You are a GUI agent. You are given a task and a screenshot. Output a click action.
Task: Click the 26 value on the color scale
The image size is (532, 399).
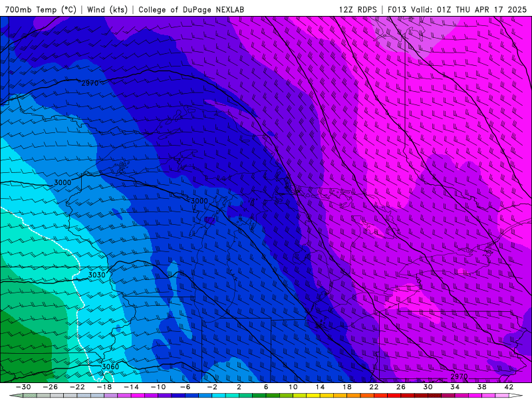point(401,387)
